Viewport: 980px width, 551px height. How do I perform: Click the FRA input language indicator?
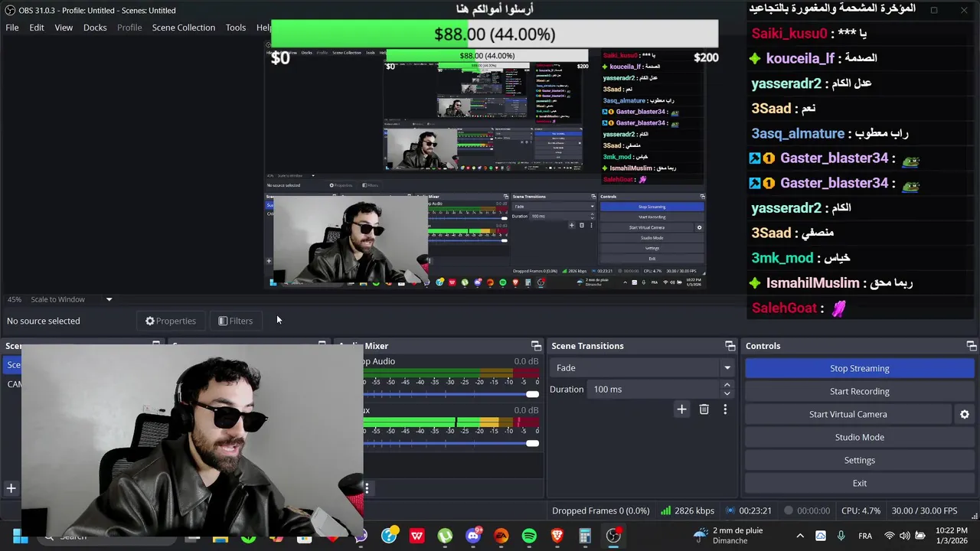865,536
